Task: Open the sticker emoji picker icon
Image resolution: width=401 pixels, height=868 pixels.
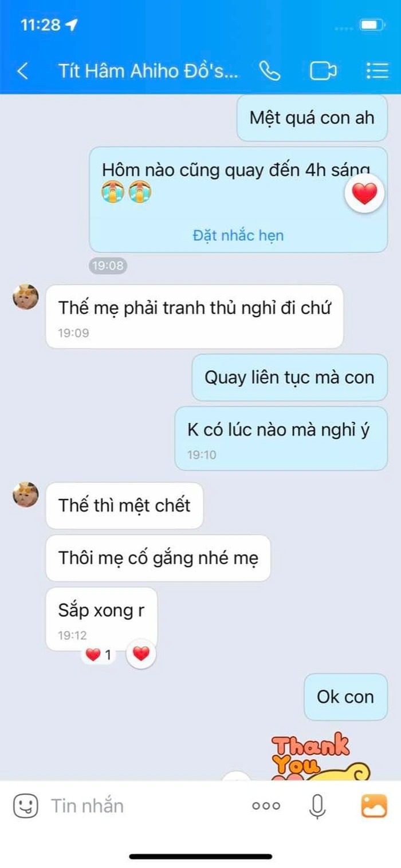Action: point(25,806)
